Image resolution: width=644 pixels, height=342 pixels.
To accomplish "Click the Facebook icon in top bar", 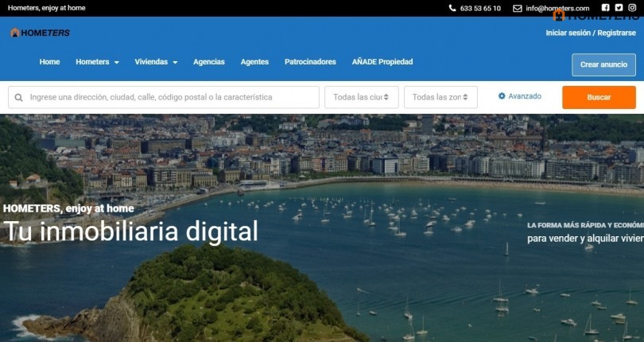I will click(605, 8).
